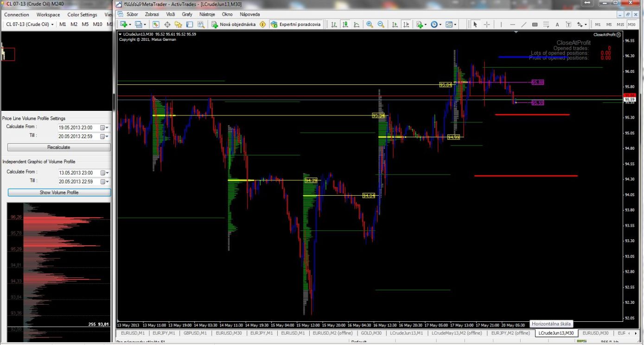This screenshot has height=345, width=644.
Task: Toggle the auto scroll chart icon
Action: [395, 25]
